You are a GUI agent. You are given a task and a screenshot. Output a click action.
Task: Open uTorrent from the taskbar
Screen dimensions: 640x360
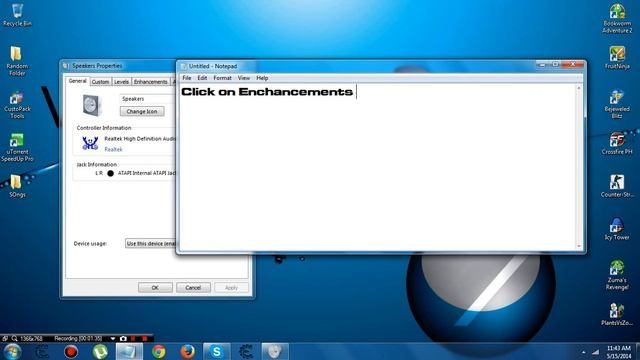click(100, 351)
